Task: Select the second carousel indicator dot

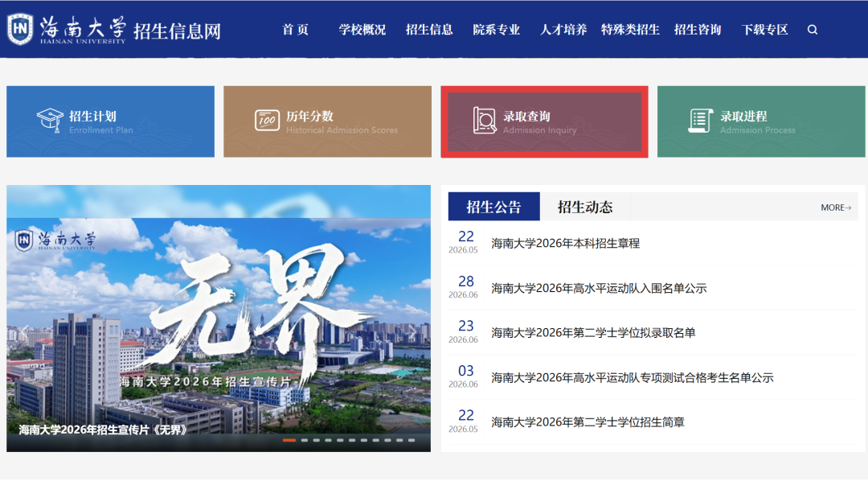Action: point(304,440)
